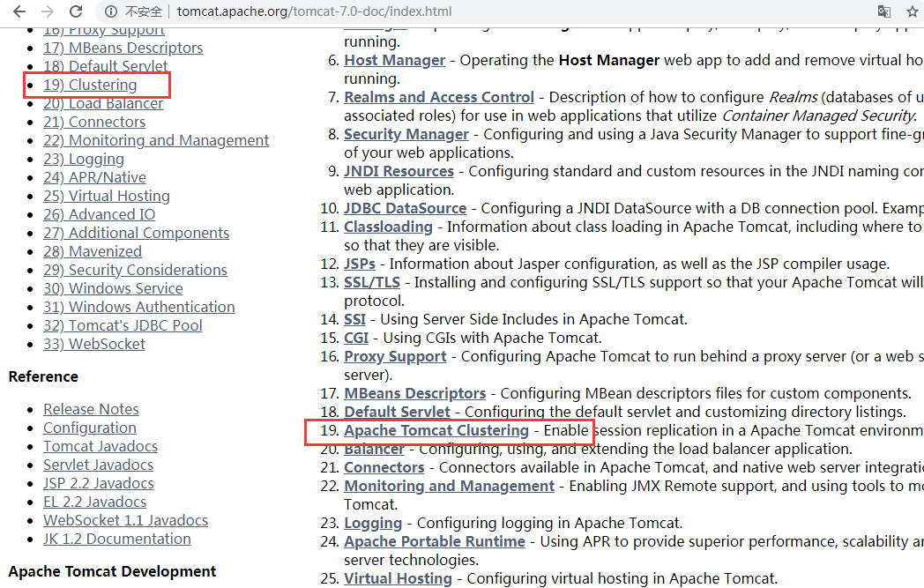This screenshot has width=924, height=588.
Task: Open sidebar link 21) Connectors
Action: pyautogui.click(x=94, y=122)
